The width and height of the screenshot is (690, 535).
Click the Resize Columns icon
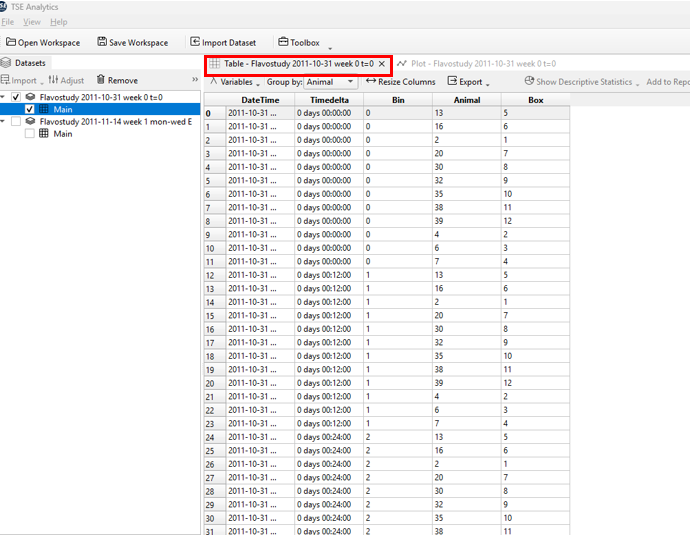coord(371,81)
